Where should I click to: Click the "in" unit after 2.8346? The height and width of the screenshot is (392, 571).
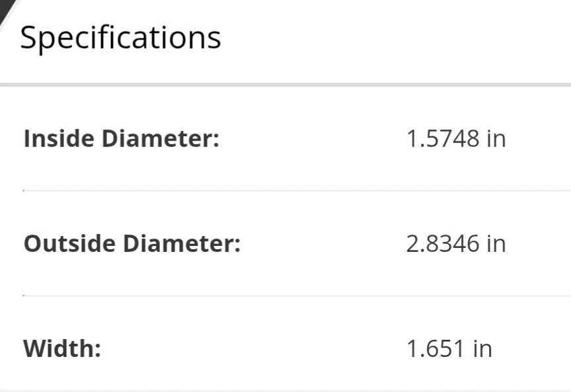[x=496, y=244]
